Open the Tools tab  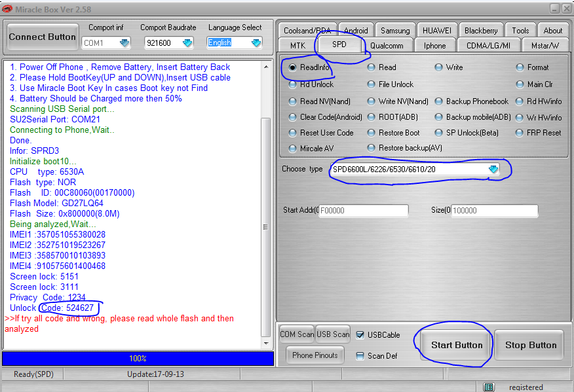point(520,30)
